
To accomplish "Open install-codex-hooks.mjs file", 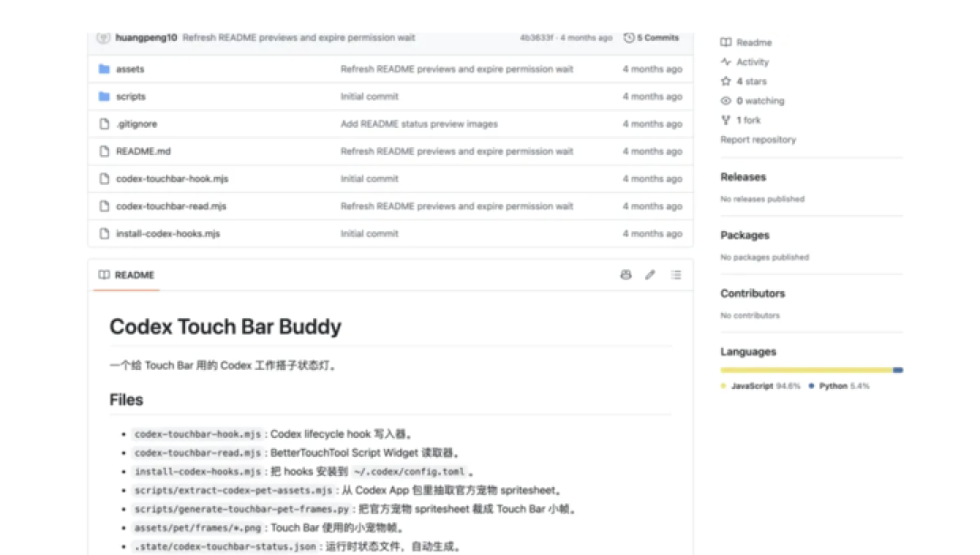I will (168, 233).
